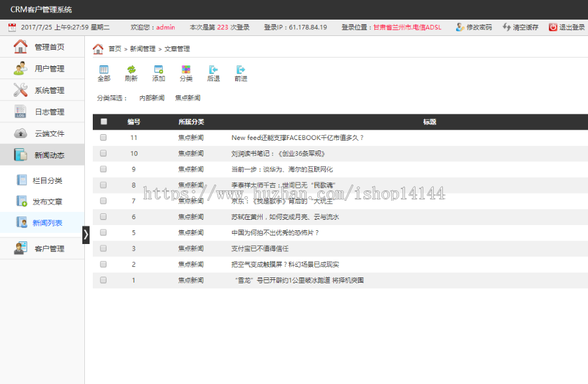Open the 栏目分类 submenu item
Screen dimensions: 588x384
pos(42,181)
